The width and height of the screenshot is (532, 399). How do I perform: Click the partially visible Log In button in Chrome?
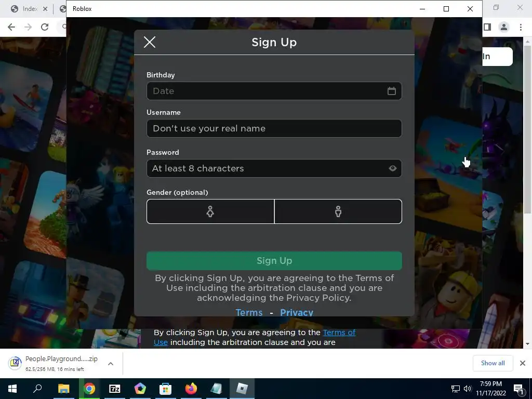tap(497, 56)
